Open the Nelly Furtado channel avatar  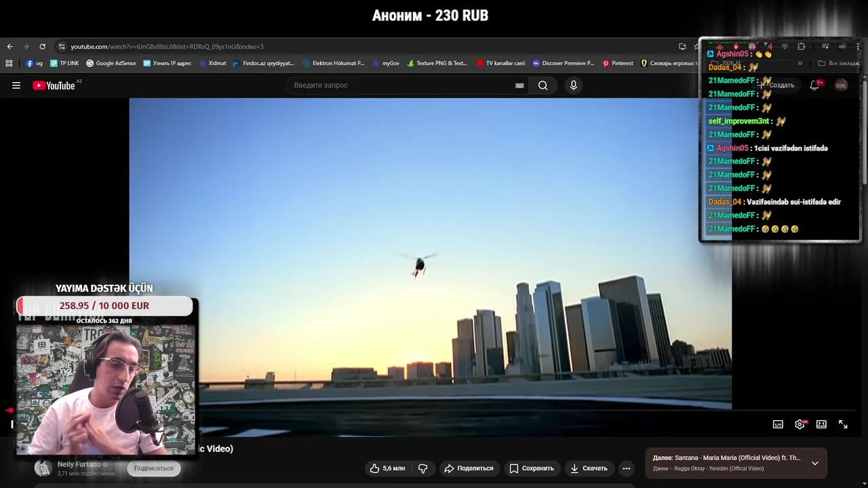tap(43, 468)
